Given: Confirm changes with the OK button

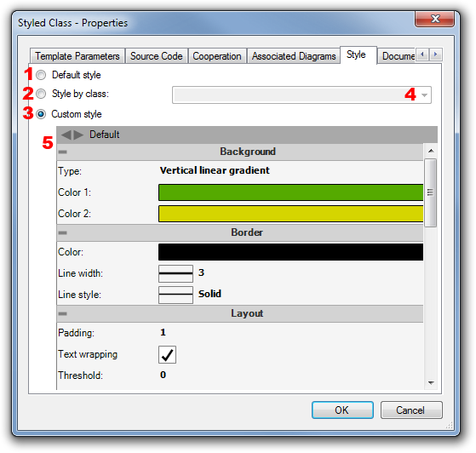Looking at the screenshot, I should [342, 410].
